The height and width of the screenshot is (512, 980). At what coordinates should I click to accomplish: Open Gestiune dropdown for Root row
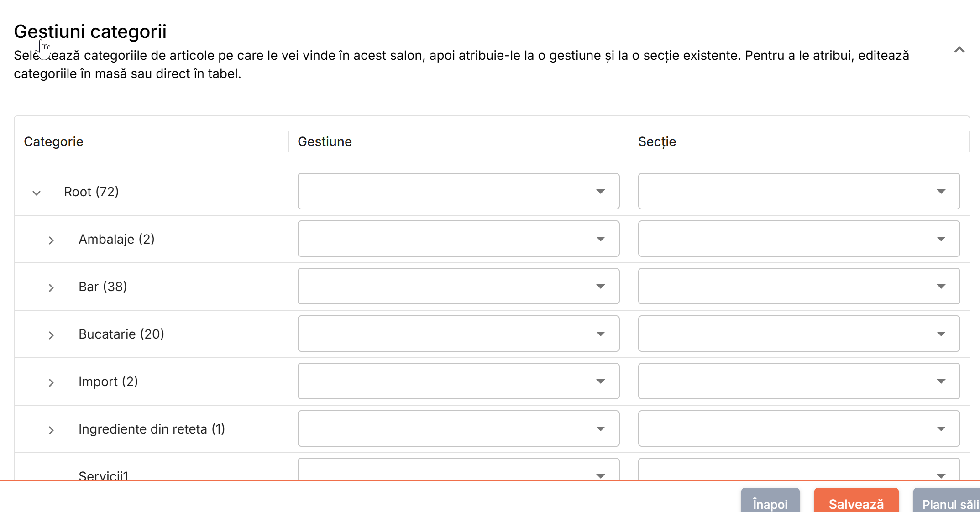(458, 191)
